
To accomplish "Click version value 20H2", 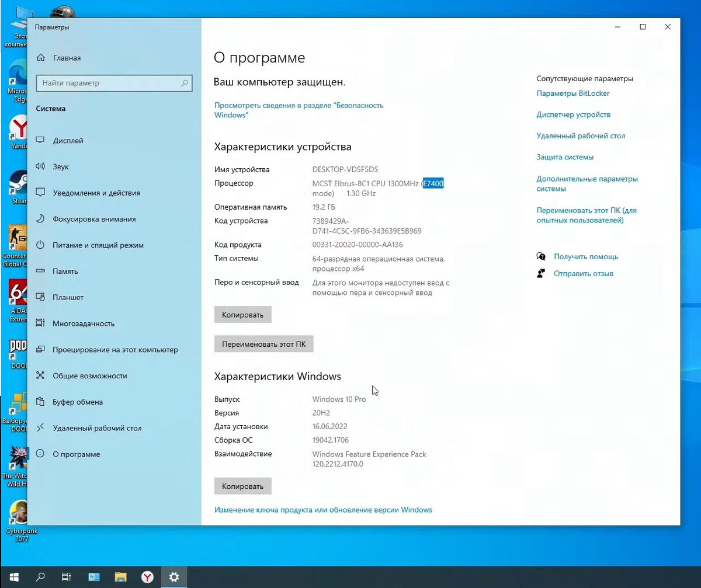I will point(322,413).
